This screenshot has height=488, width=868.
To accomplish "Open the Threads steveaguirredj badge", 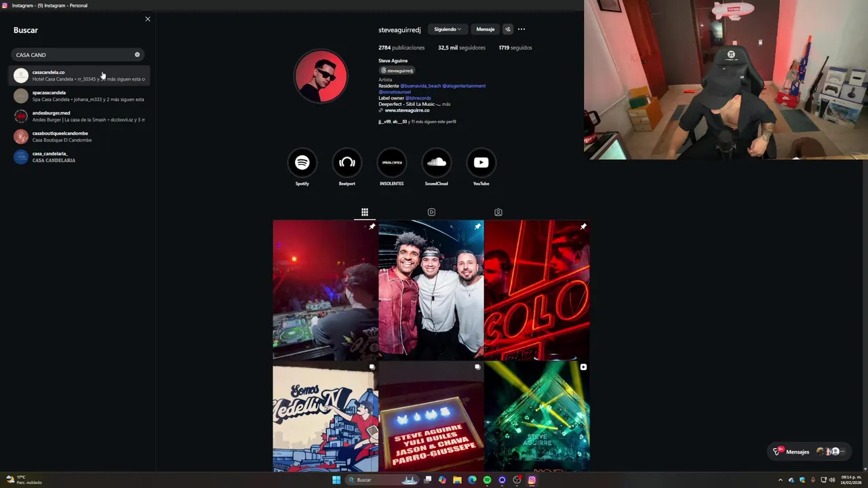I will point(397,70).
